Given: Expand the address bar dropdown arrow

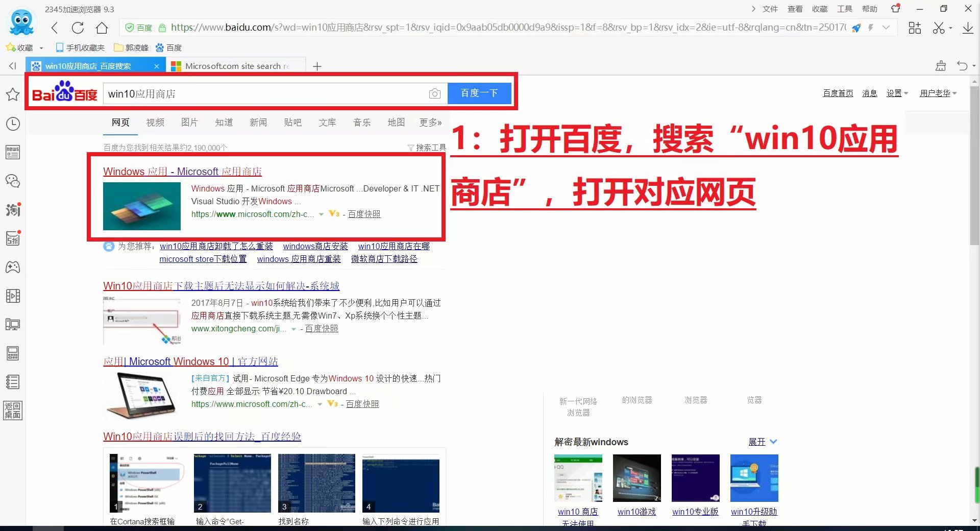Looking at the screenshot, I should [x=887, y=28].
